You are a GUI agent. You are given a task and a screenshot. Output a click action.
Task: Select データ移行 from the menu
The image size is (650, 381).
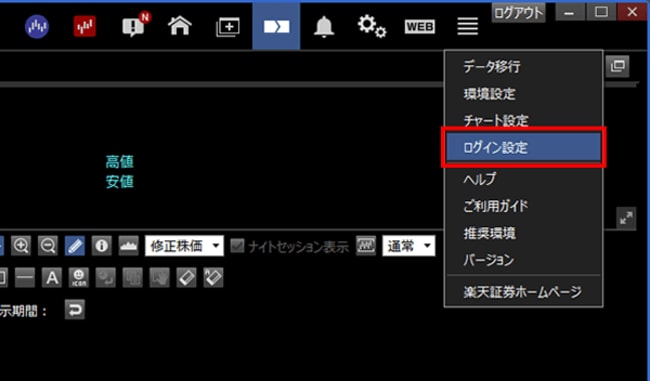click(x=524, y=66)
